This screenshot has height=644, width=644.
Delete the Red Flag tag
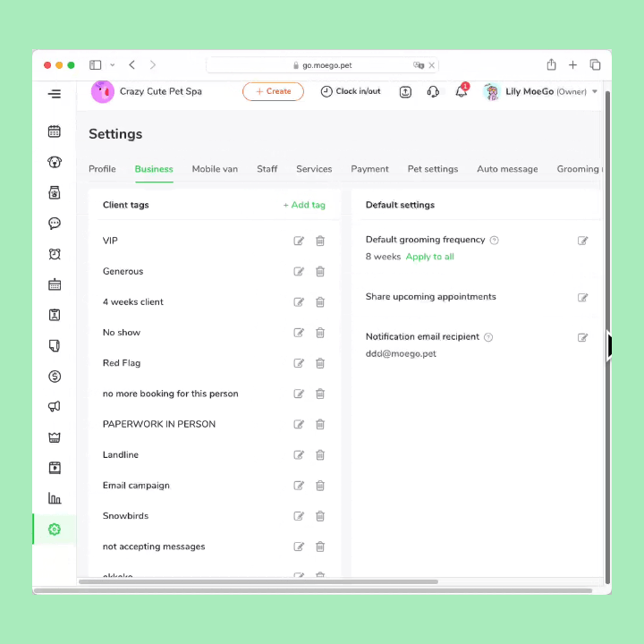[x=320, y=363]
